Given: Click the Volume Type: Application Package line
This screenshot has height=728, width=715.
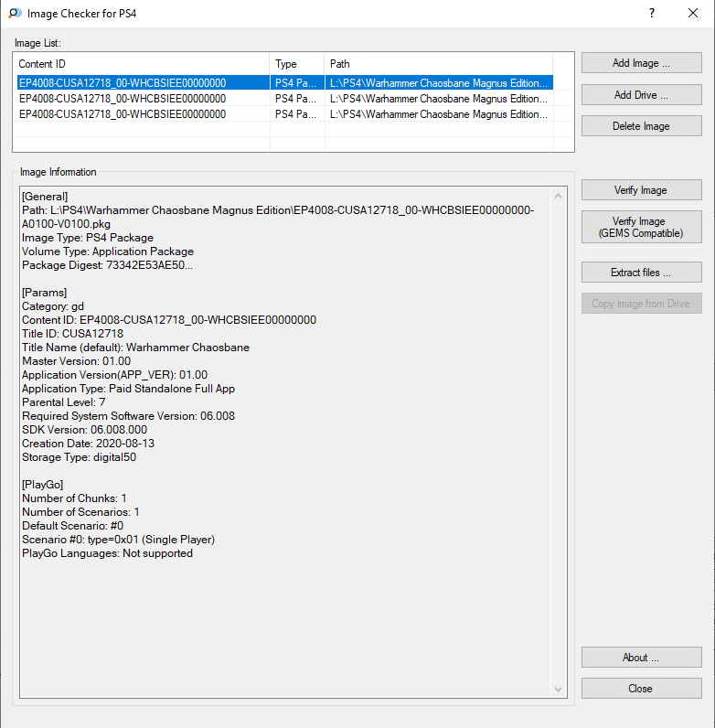Looking at the screenshot, I should point(108,252).
